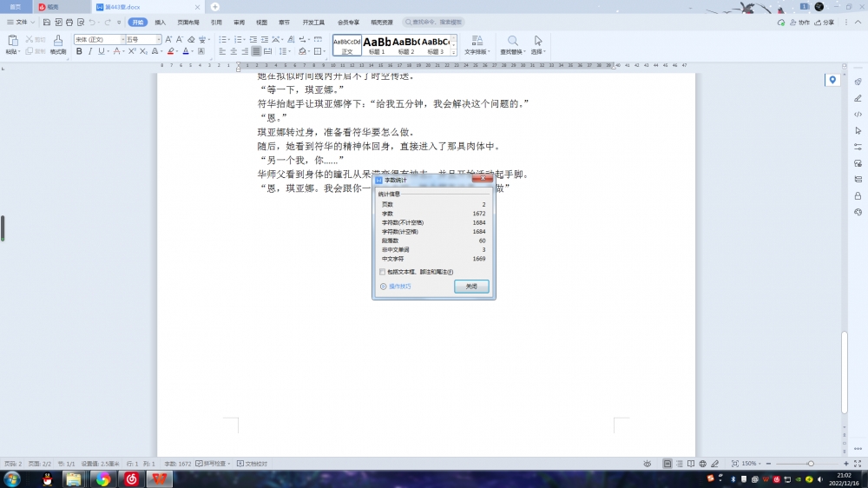This screenshot has height=488, width=868.
Task: Click the distributed alignment icon
Action: (268, 51)
